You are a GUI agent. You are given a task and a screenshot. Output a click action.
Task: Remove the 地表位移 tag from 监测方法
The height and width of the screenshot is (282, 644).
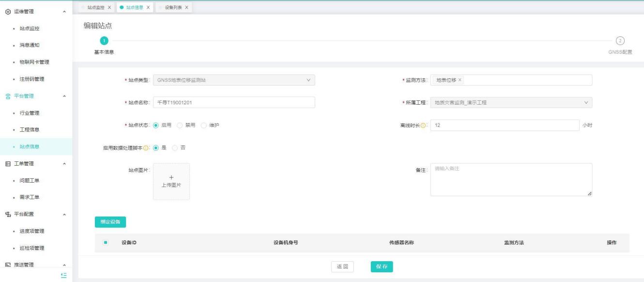pyautogui.click(x=460, y=80)
